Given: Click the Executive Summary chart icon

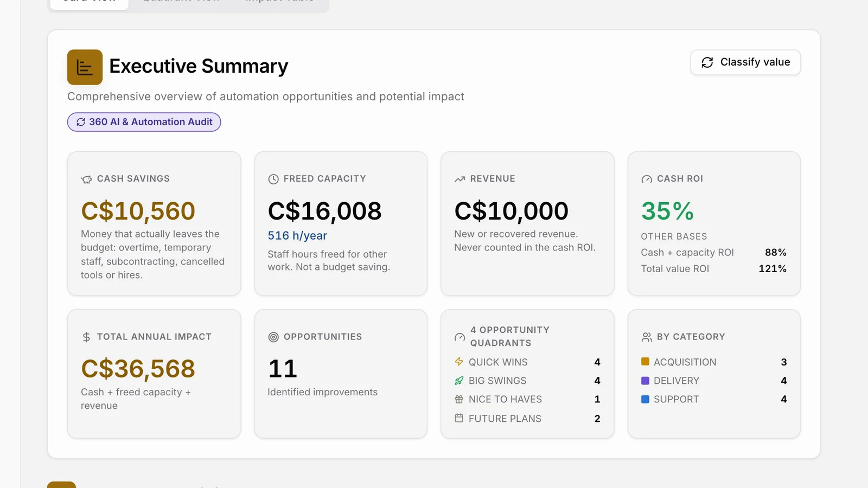Looking at the screenshot, I should click(85, 67).
